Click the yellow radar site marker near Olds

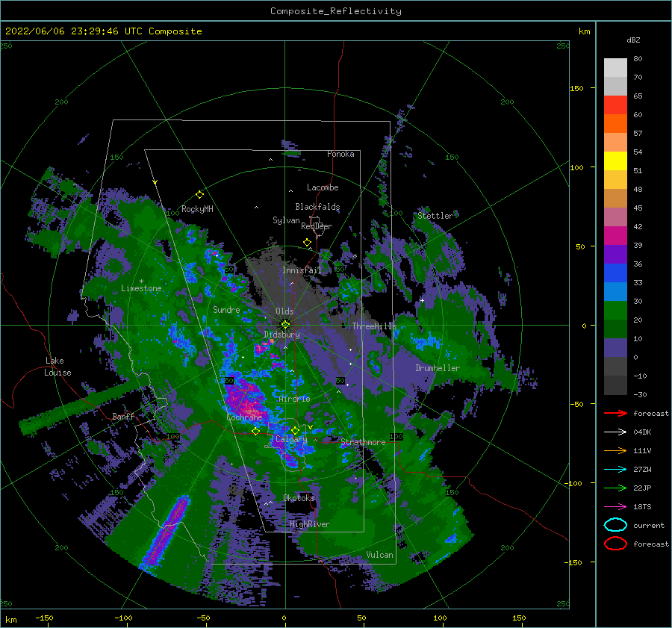[x=285, y=325]
